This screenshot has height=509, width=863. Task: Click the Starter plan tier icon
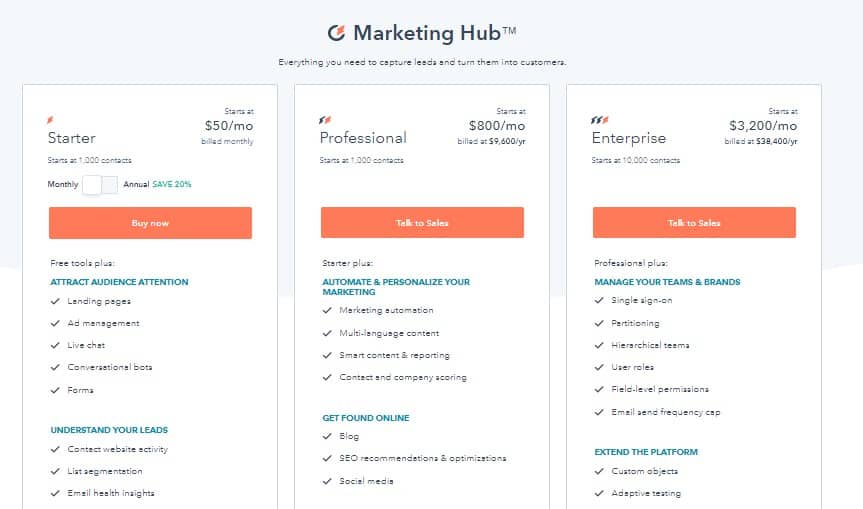[x=51, y=120]
